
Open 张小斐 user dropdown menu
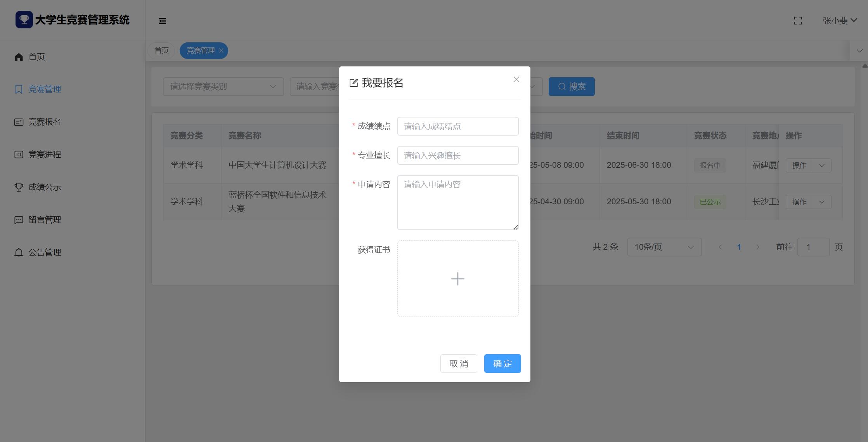point(840,21)
